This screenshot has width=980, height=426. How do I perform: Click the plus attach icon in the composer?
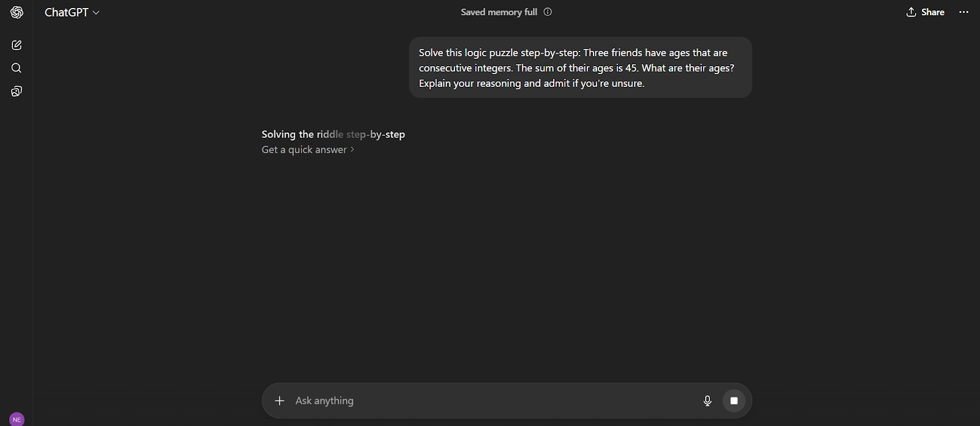pyautogui.click(x=279, y=401)
